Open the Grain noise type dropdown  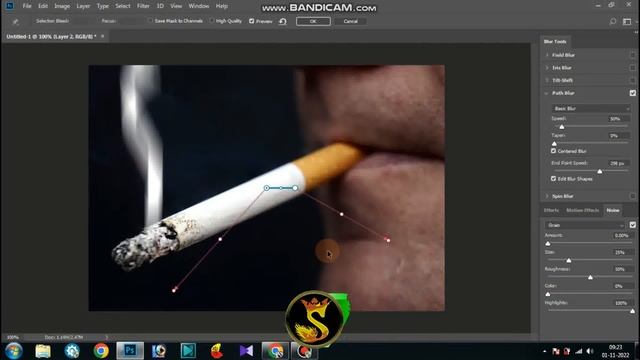click(585, 225)
